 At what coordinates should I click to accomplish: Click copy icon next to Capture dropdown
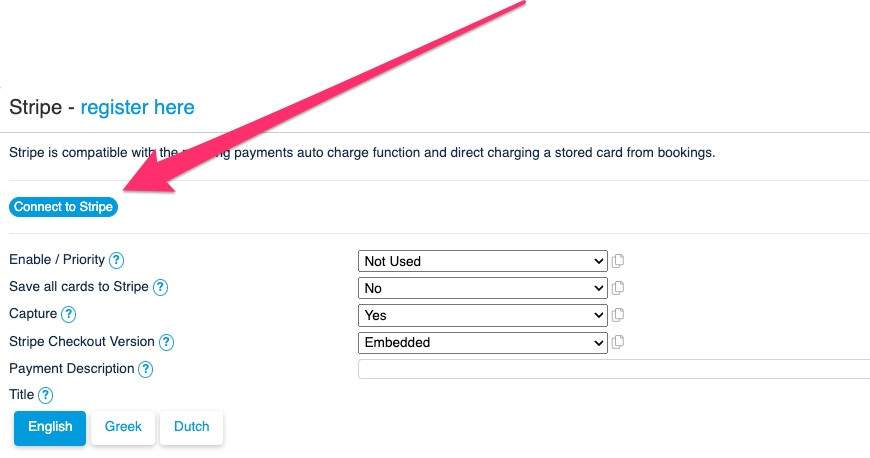coord(618,315)
